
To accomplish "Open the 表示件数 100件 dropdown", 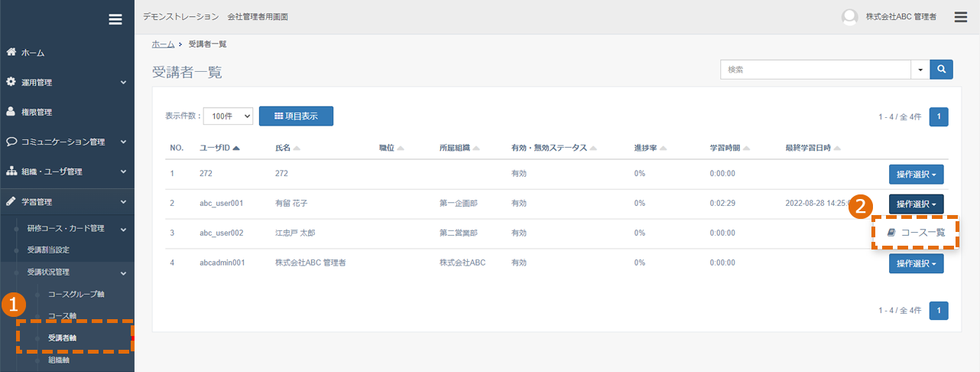I will tap(229, 116).
